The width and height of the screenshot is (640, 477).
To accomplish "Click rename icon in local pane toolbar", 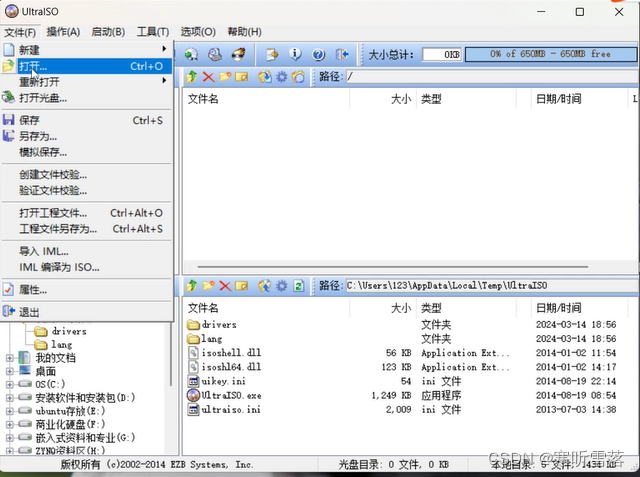I will [x=242, y=286].
